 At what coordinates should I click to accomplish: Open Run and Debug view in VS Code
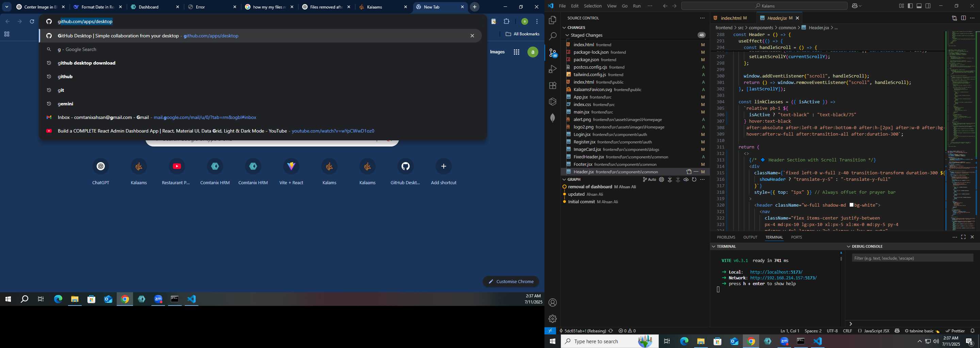[x=552, y=69]
